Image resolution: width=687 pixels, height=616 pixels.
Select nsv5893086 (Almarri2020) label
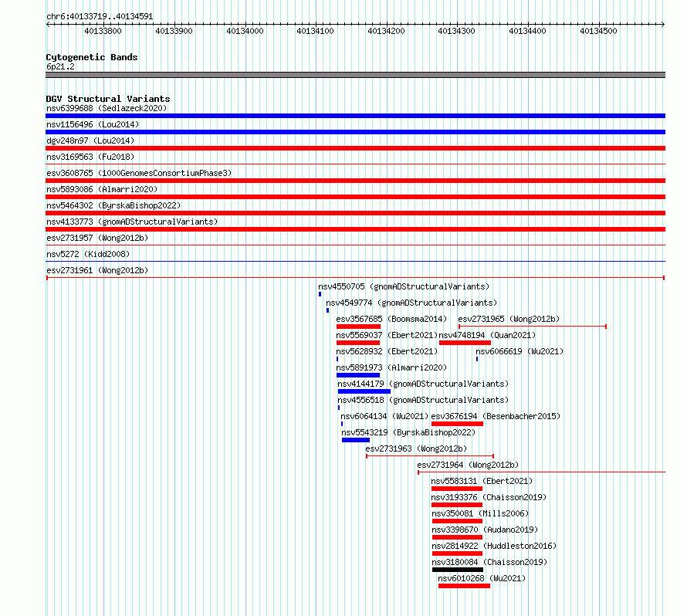pos(102,189)
